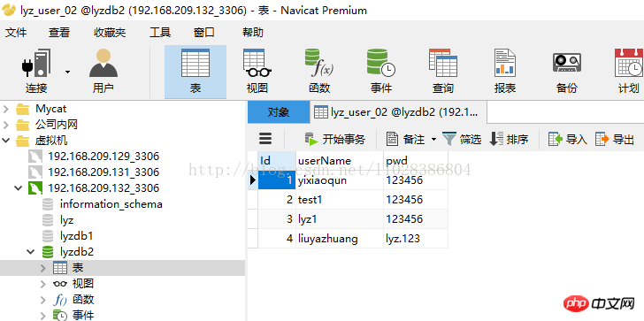Screen dimensions: 644x321
Task: Expand the 公司内网 folder
Action: pyautogui.click(x=6, y=125)
